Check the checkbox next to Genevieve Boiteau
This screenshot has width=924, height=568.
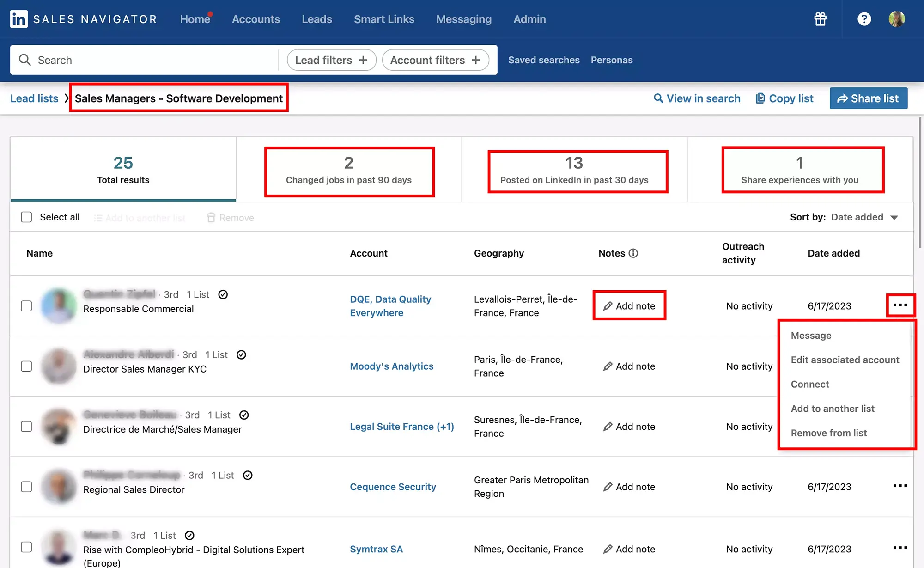pos(26,425)
